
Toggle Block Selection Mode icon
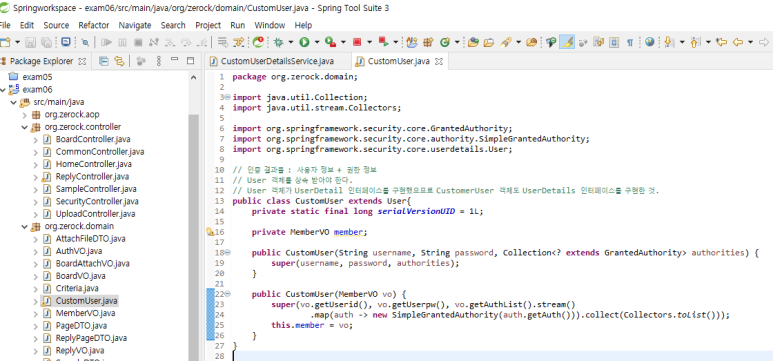click(x=614, y=42)
